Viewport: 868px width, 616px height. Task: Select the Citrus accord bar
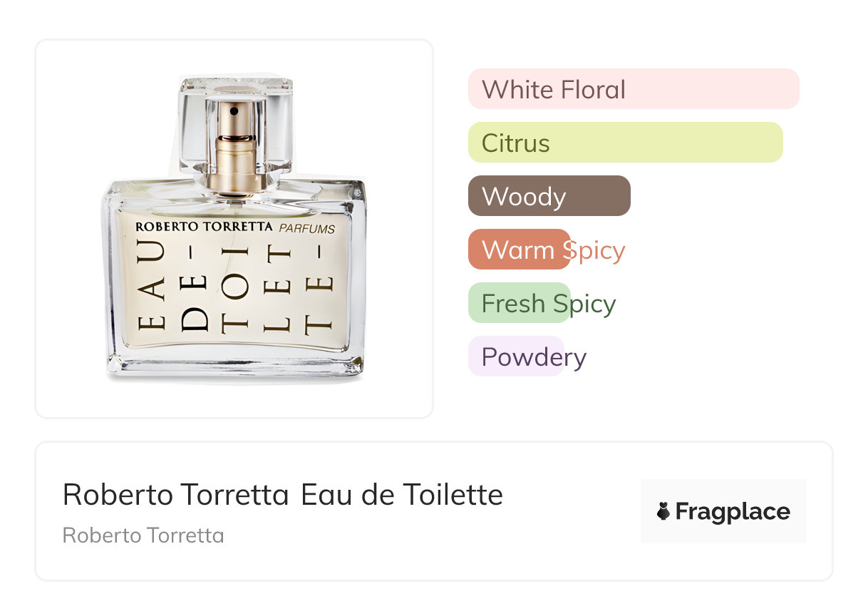[x=625, y=143]
